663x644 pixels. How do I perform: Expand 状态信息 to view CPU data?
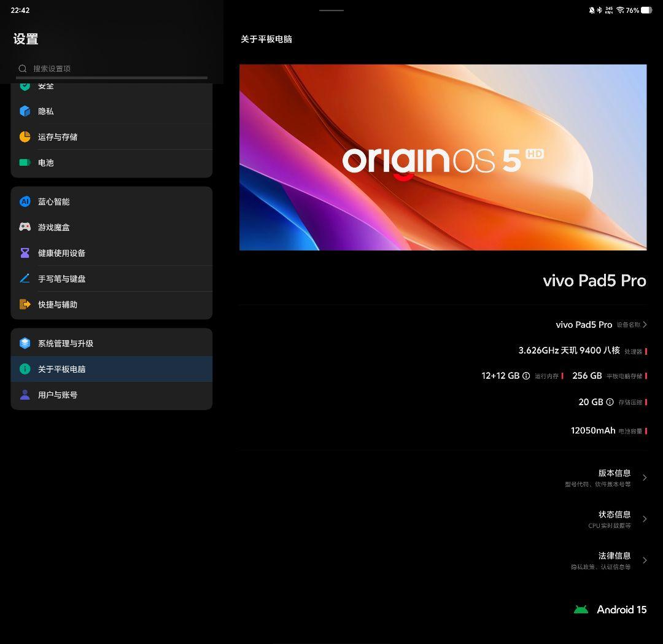pyautogui.click(x=645, y=519)
